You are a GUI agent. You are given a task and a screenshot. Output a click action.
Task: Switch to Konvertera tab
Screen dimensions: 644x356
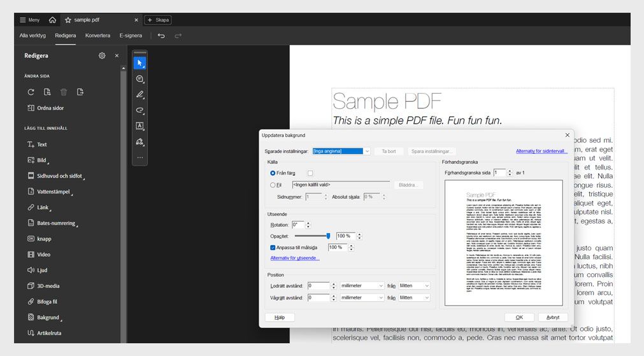coord(97,36)
